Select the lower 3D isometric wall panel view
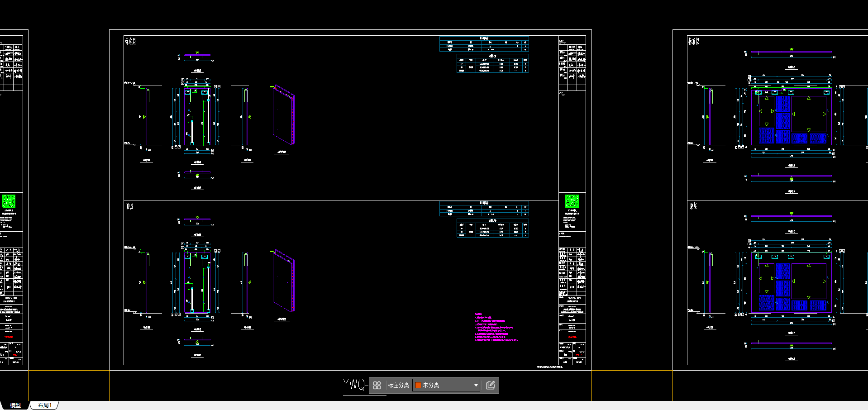This screenshot has width=868, height=410. tap(283, 281)
